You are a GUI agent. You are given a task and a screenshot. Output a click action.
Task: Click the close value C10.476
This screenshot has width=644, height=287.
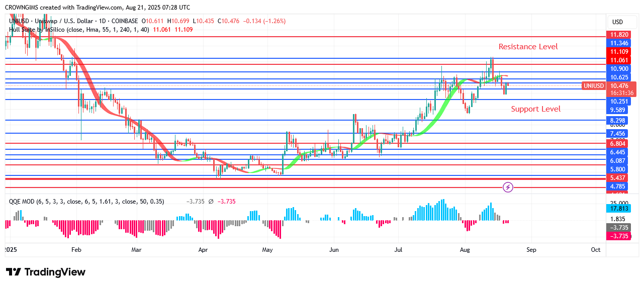[x=228, y=21]
